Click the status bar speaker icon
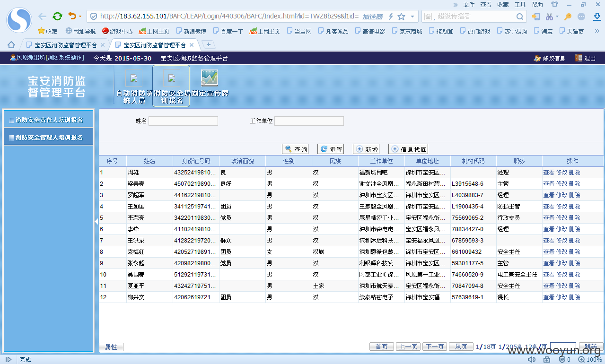 tap(532, 360)
